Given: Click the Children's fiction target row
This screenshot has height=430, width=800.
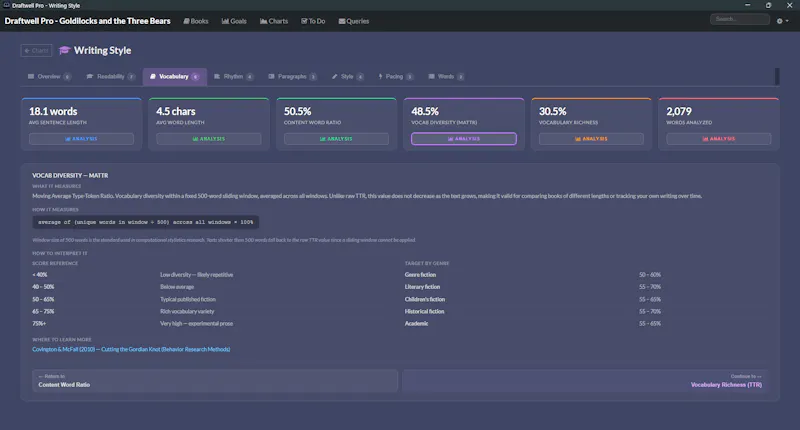Looking at the screenshot, I should [x=586, y=299].
